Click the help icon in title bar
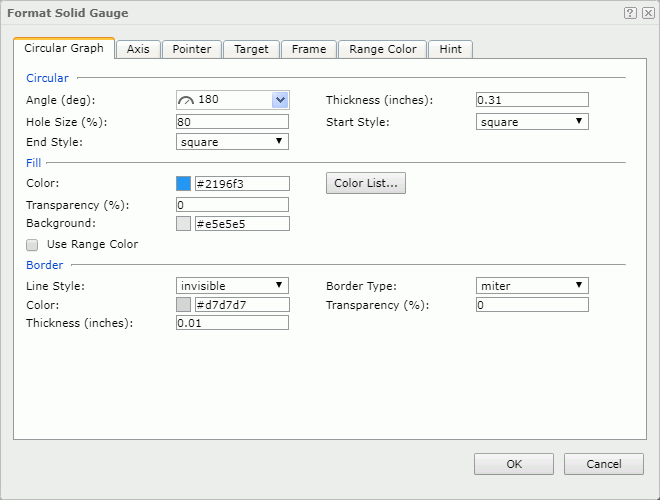The width and height of the screenshot is (660, 500). pos(630,13)
